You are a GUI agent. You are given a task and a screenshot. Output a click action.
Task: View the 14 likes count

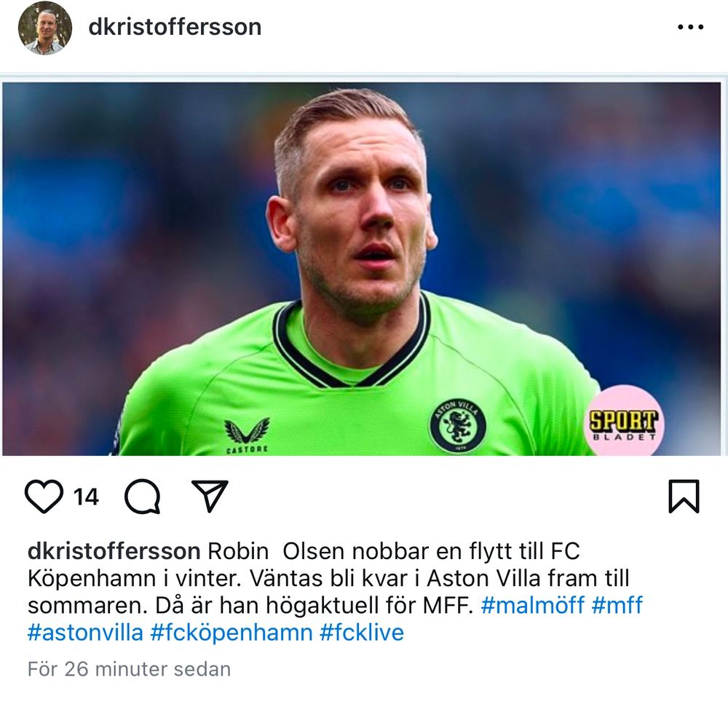[86, 497]
